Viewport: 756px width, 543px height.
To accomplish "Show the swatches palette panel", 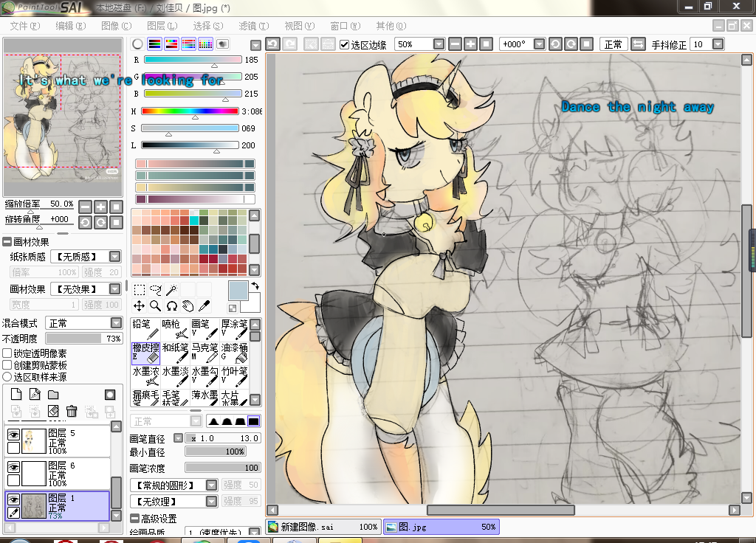I will [x=205, y=44].
